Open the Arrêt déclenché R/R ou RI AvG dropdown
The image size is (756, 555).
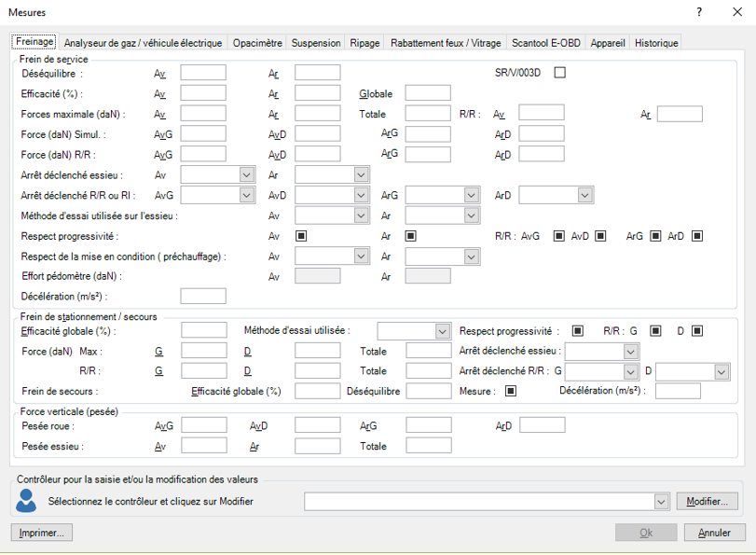pos(218,195)
